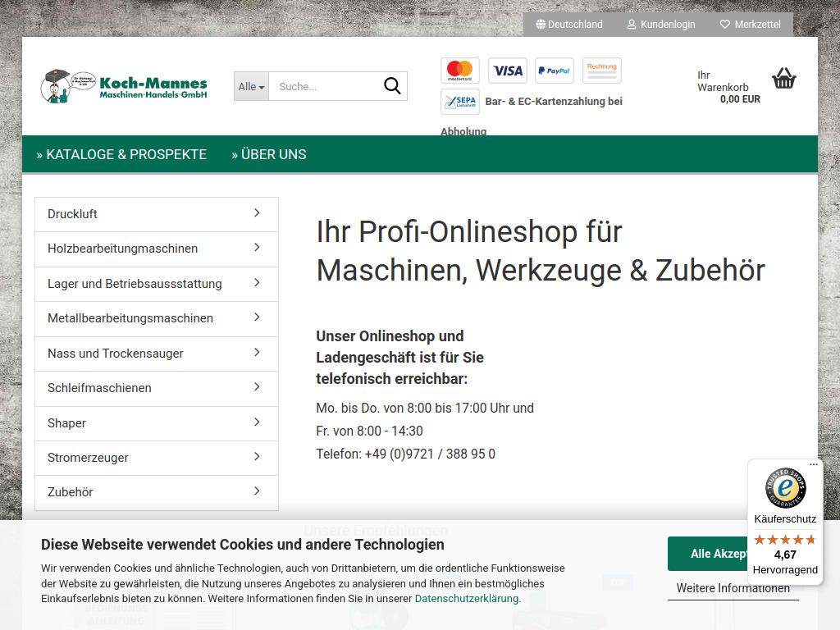
Task: Click the search magnifier icon
Action: pos(392,85)
